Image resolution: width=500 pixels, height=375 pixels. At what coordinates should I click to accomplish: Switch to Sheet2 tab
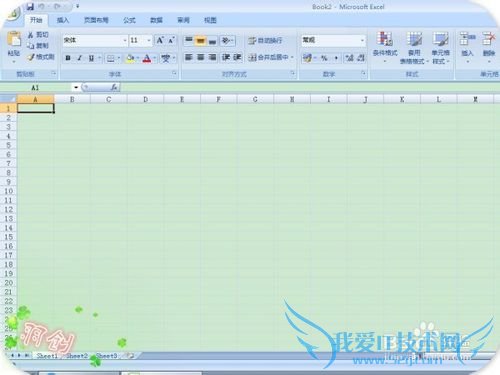tap(77, 356)
